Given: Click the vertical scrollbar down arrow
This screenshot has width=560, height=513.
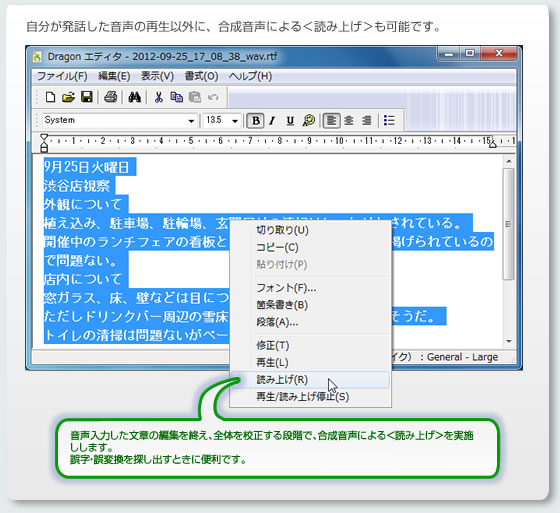Looking at the screenshot, I should click(509, 342).
